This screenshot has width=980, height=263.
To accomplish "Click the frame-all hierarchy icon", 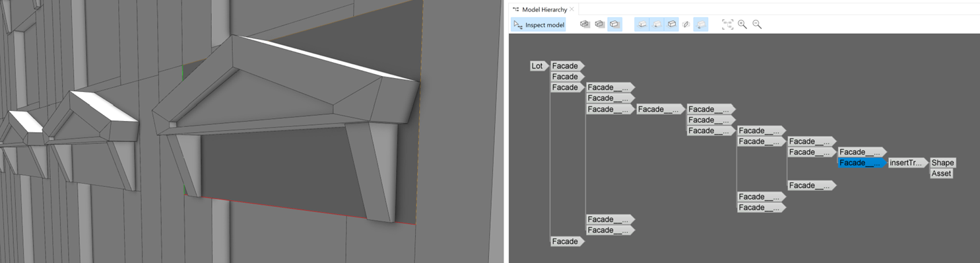I will pyautogui.click(x=727, y=24).
